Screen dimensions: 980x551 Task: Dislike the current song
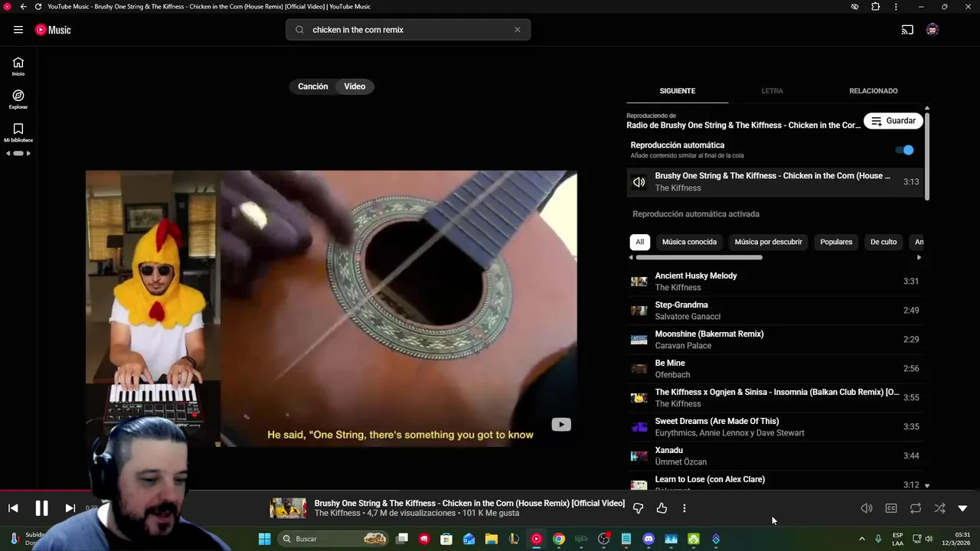pyautogui.click(x=638, y=508)
